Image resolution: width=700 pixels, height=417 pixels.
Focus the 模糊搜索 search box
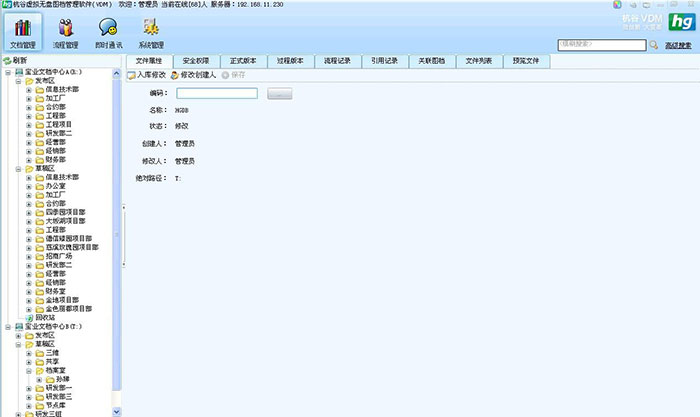(x=602, y=45)
